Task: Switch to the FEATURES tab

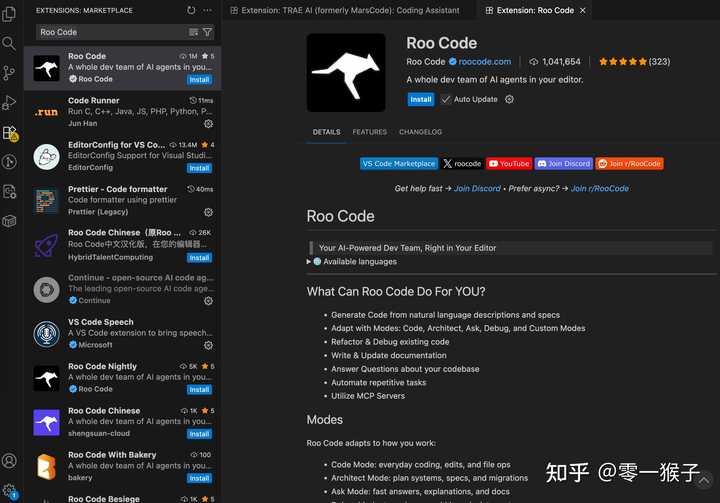Action: coord(370,132)
